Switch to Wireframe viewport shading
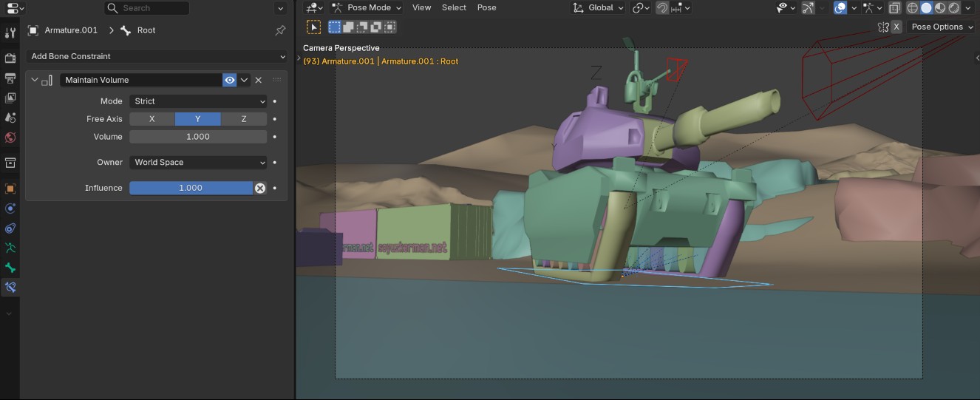980x400 pixels. click(912, 7)
